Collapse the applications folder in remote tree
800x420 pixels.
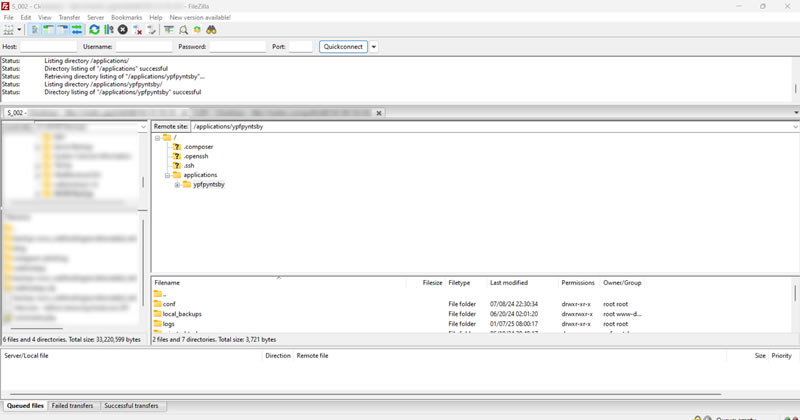[x=167, y=175]
